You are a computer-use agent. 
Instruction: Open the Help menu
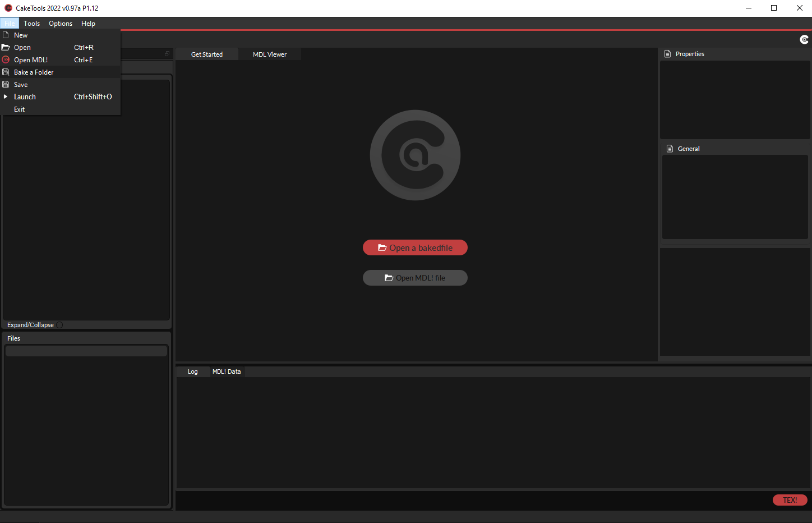88,23
